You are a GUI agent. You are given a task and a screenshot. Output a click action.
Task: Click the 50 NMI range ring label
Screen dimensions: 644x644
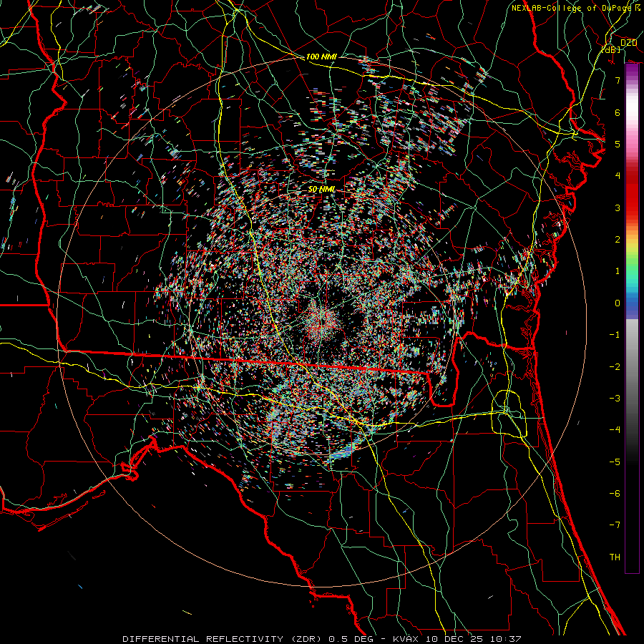(321, 190)
